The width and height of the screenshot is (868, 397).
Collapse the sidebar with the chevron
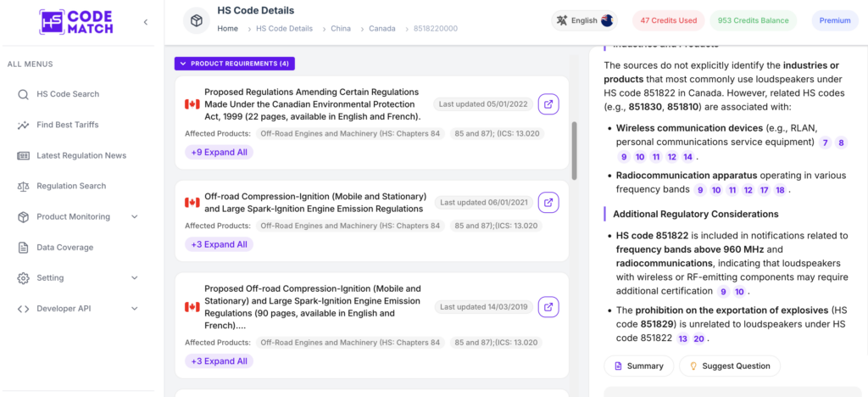point(146,22)
